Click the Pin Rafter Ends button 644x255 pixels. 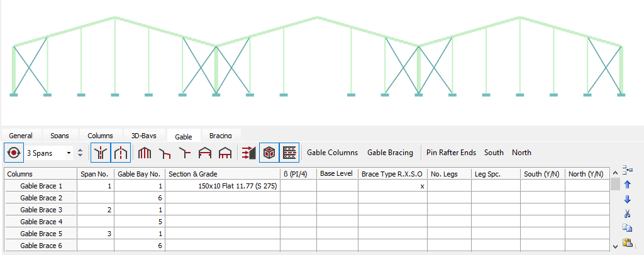click(x=451, y=153)
